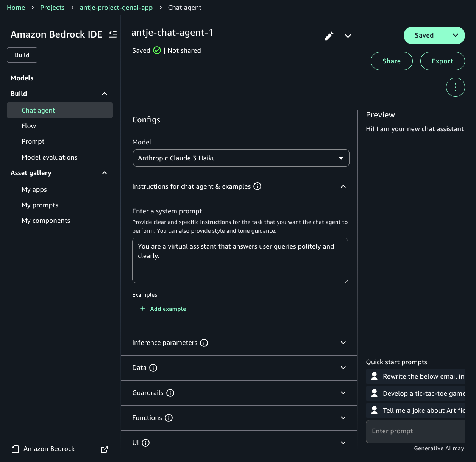Open antje-project-genai-app breadcrumb

116,8
